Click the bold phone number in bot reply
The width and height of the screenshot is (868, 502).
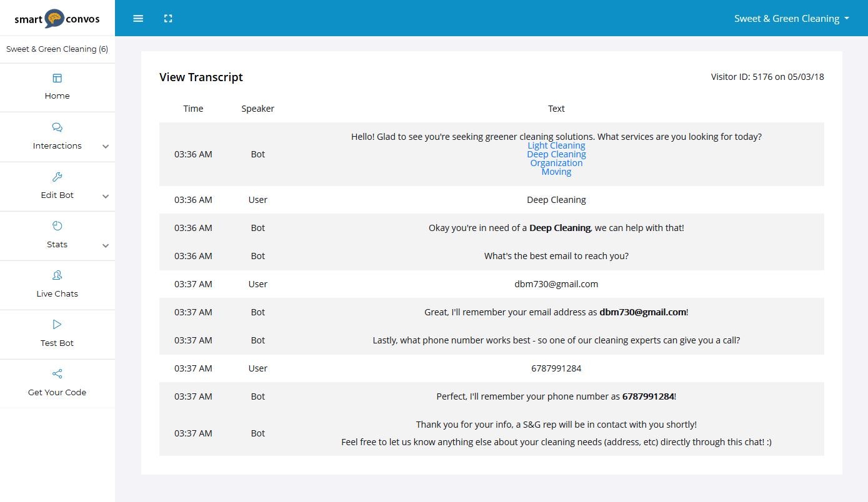point(648,396)
